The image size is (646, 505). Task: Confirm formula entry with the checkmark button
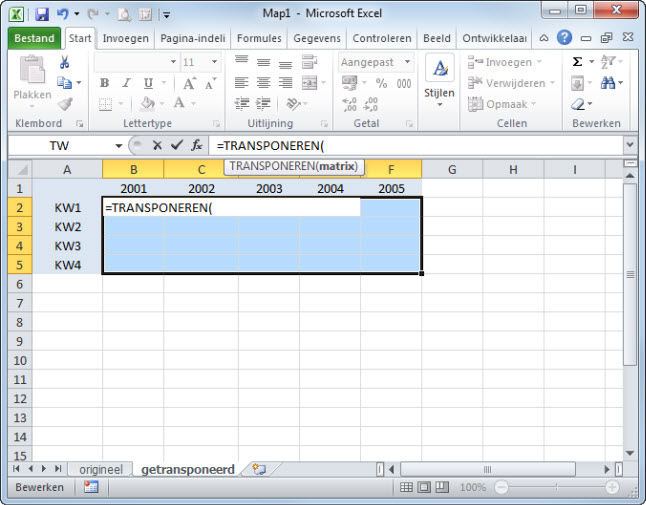[177, 145]
